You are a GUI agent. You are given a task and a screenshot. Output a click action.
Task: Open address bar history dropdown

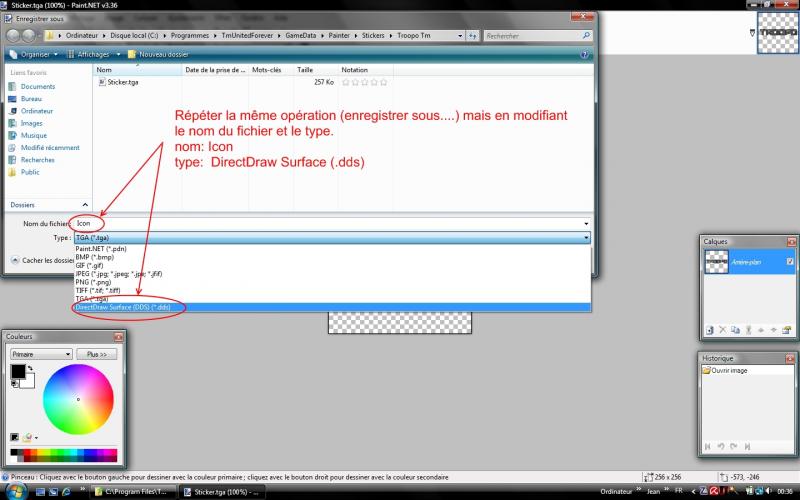[x=460, y=36]
